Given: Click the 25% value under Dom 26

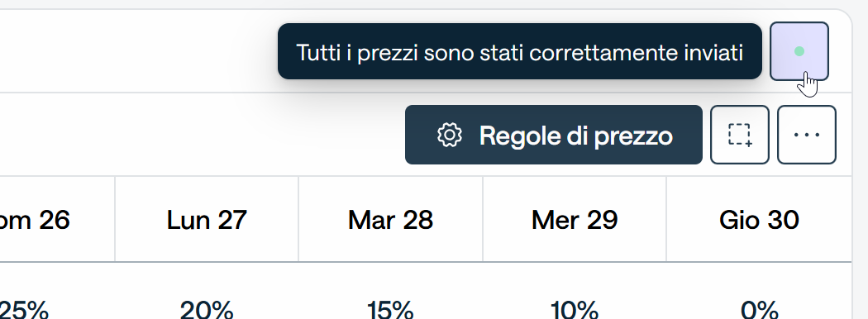Looking at the screenshot, I should (x=23, y=310).
